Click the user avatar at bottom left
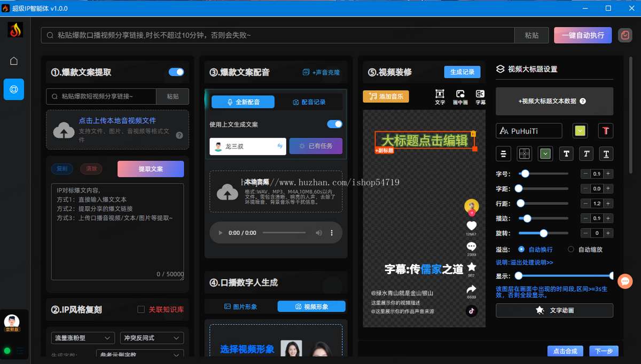Screen dimensions: 641x364 coord(12,322)
